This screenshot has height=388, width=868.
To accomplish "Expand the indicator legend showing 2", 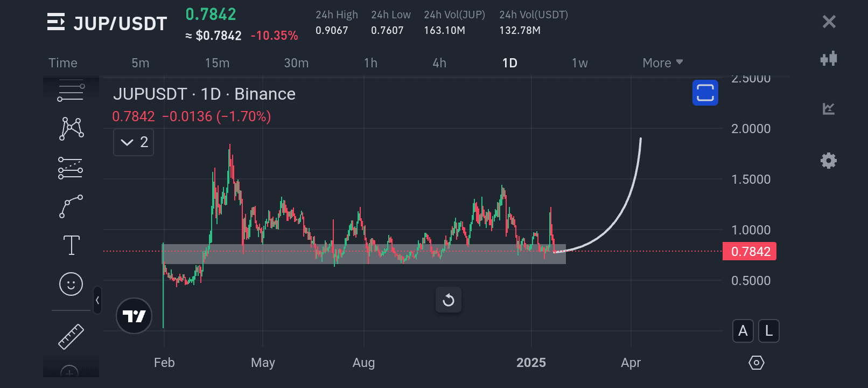I will (134, 142).
